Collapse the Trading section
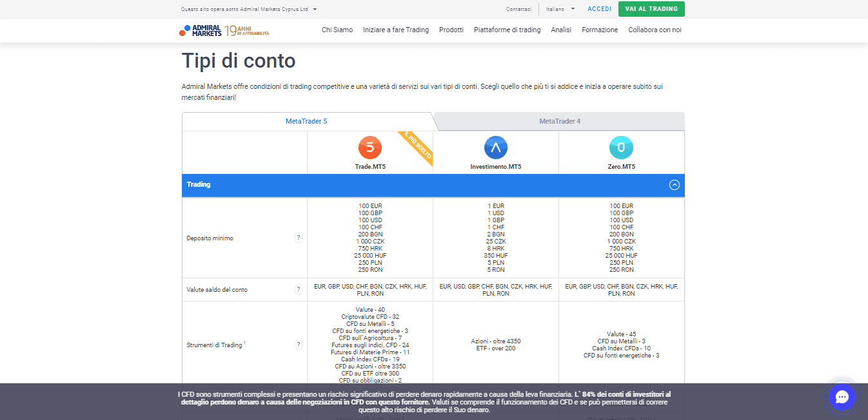Viewport: 868px width, 420px height. click(x=675, y=185)
